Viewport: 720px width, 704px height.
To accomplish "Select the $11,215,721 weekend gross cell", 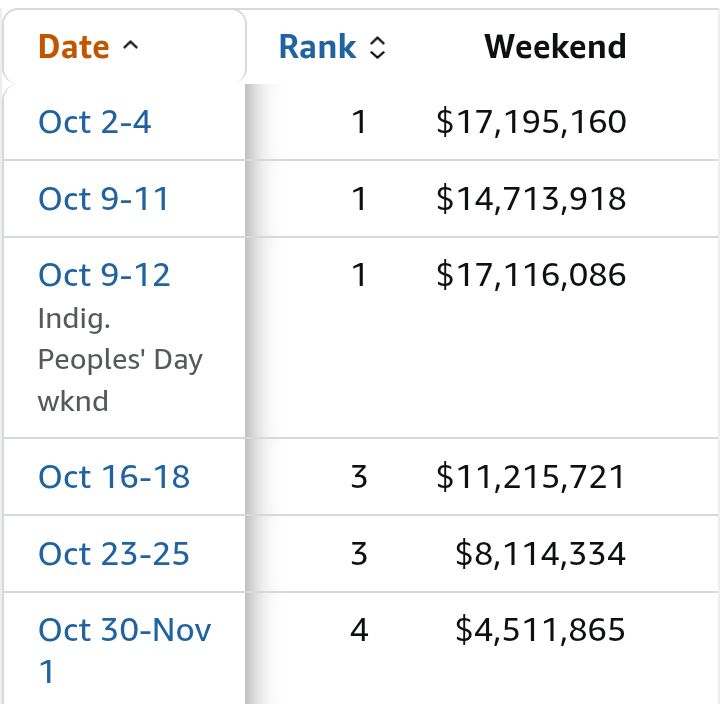I will [531, 477].
